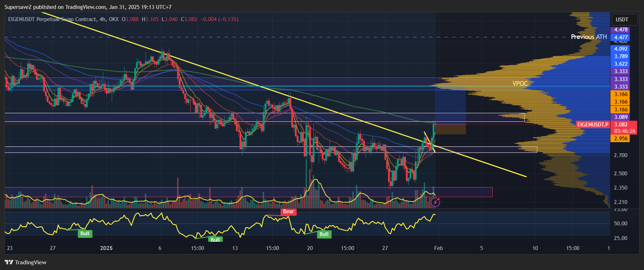Click the −0.004 (−0.13%) change value
The width and height of the screenshot is (644, 270).
(x=220, y=19)
